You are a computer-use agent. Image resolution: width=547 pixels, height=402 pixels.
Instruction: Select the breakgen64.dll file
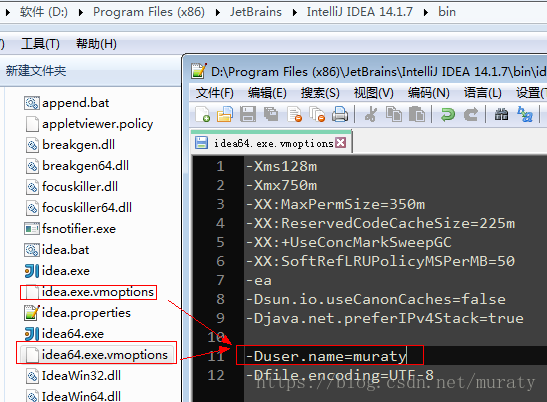coord(77,166)
